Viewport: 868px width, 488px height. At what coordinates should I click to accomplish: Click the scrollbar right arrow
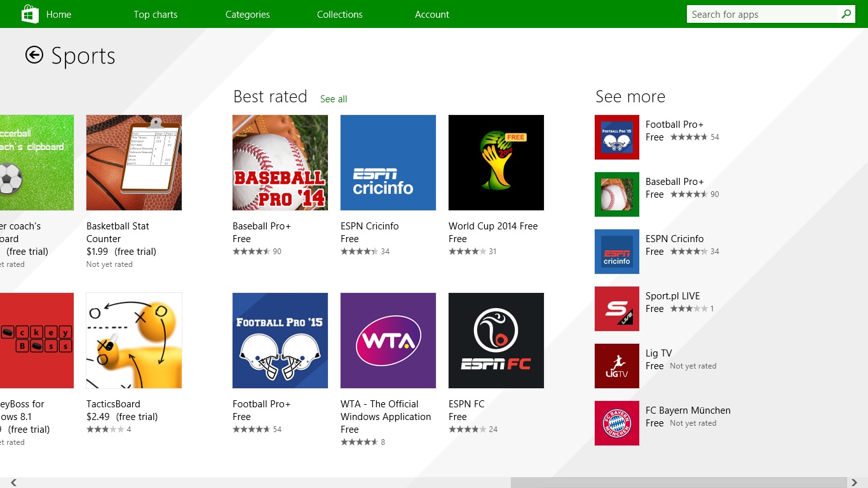click(x=855, y=483)
